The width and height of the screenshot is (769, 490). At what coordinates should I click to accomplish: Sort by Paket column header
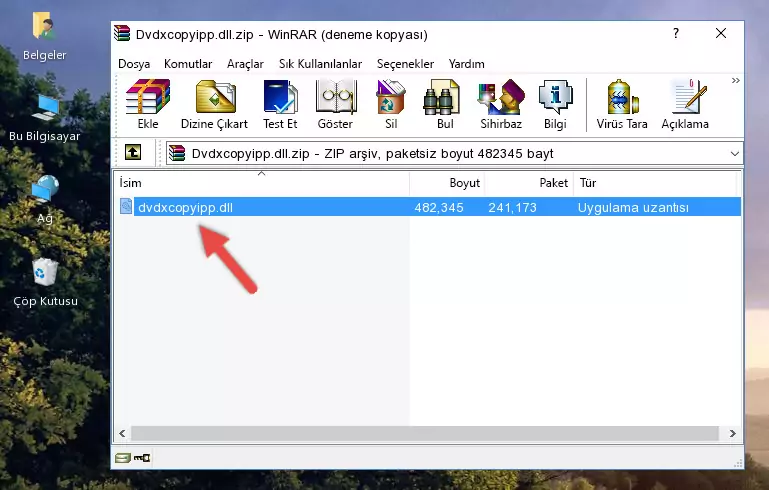(529, 183)
